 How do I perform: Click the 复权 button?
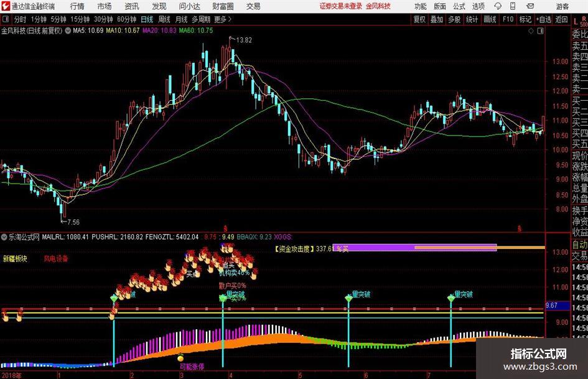pyautogui.click(x=419, y=19)
